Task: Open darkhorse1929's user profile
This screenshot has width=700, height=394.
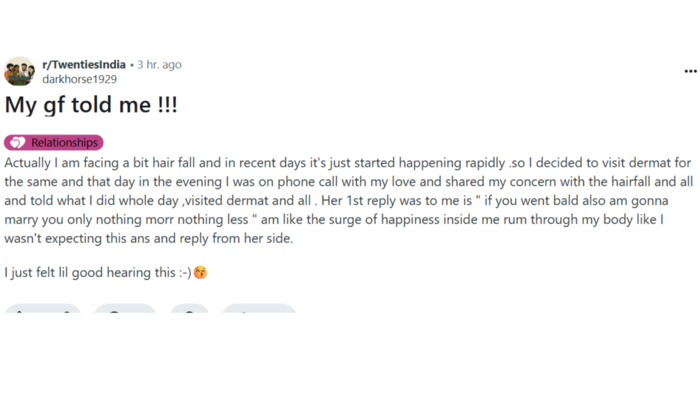Action: coord(79,79)
